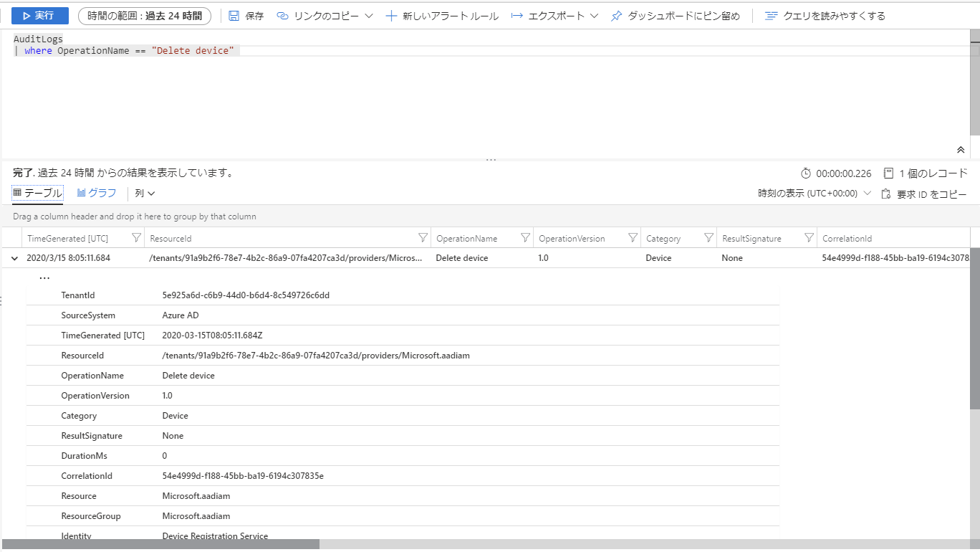980x552 pixels.
Task: Switch to the グラフ tab
Action: pyautogui.click(x=97, y=193)
